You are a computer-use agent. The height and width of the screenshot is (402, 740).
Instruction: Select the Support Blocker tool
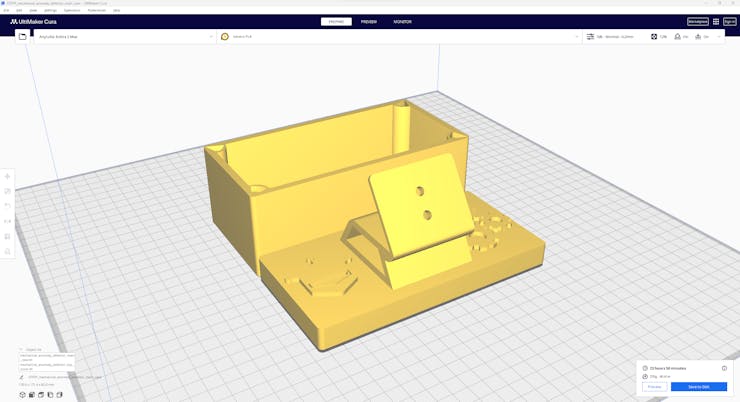tap(7, 251)
